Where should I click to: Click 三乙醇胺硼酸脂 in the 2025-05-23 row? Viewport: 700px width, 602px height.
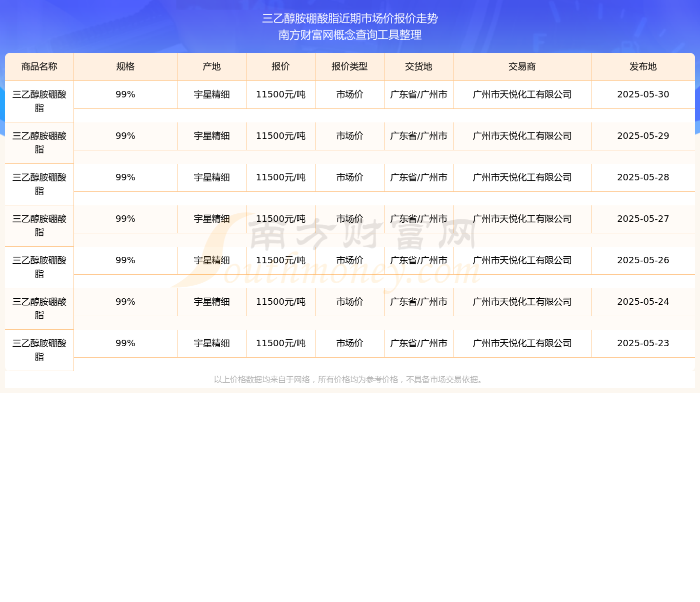click(39, 350)
